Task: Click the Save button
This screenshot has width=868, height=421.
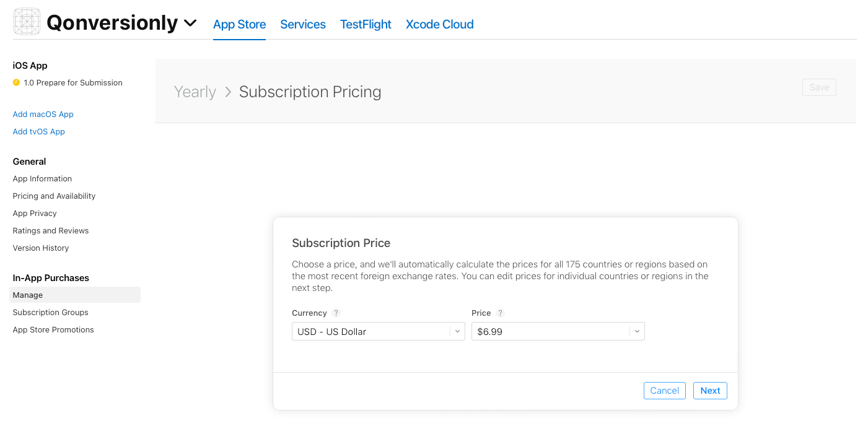Action: tap(819, 87)
